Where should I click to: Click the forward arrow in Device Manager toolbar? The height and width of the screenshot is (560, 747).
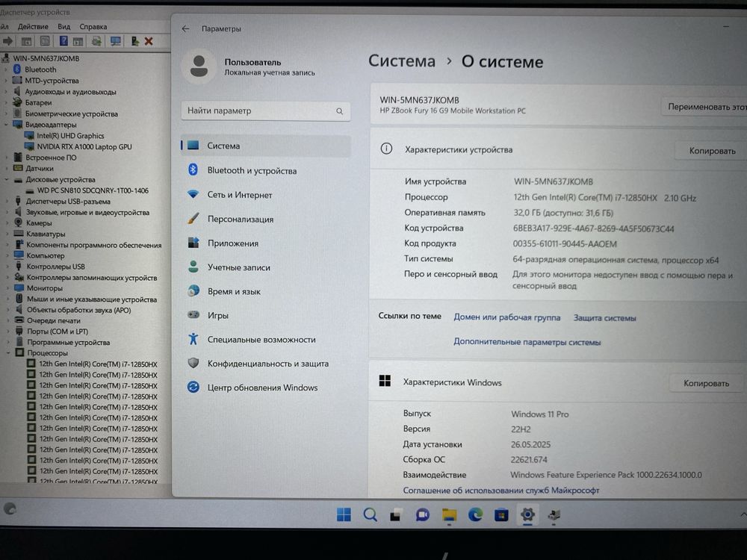coord(7,41)
